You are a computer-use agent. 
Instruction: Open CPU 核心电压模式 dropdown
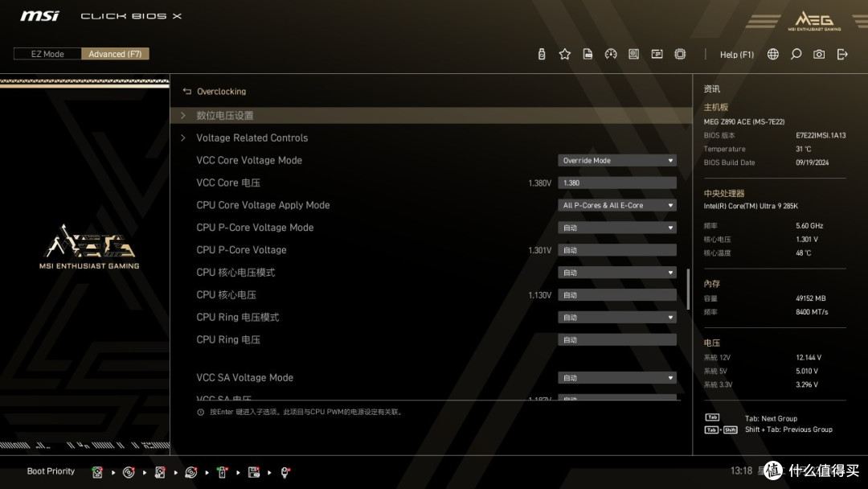[x=617, y=273]
